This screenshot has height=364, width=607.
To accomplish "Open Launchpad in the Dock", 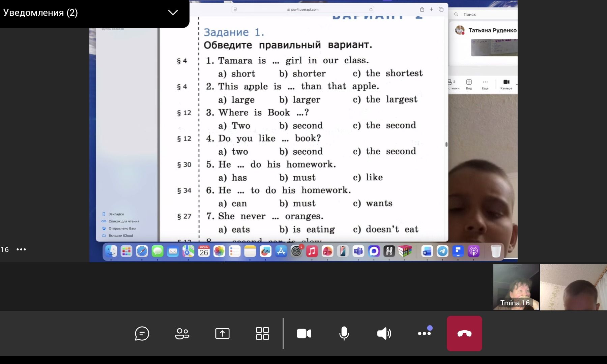I will [x=126, y=251].
